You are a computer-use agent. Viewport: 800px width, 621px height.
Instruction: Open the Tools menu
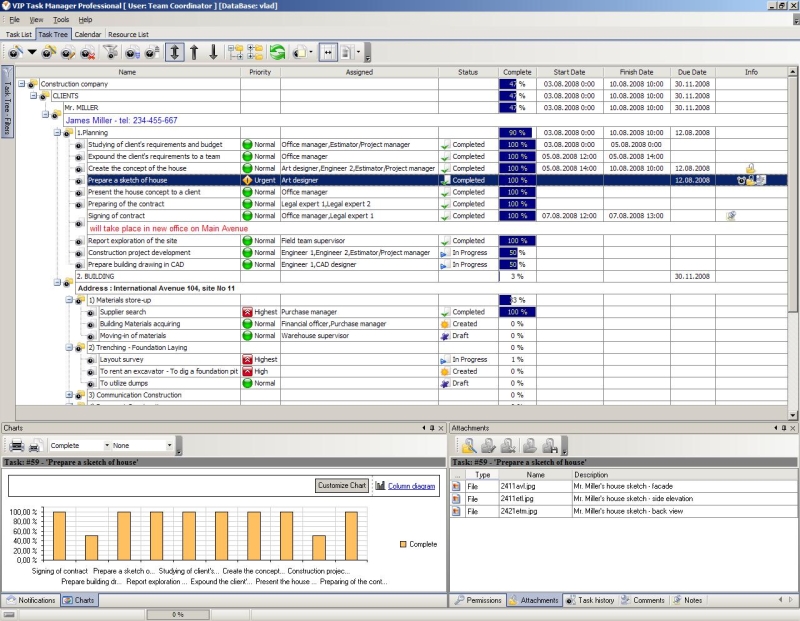(61, 19)
